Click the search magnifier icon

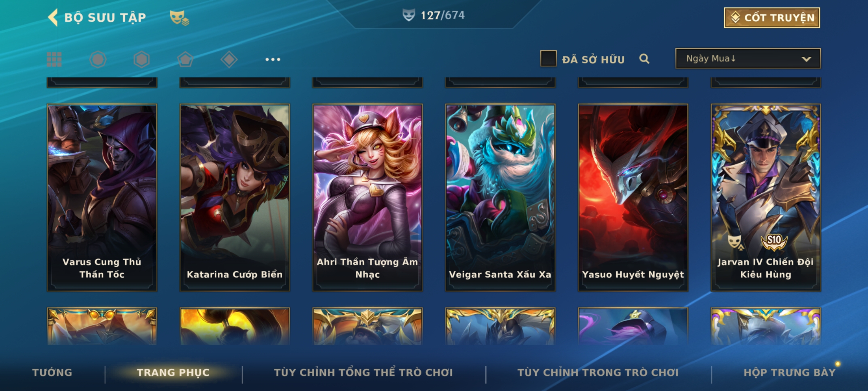coord(644,59)
